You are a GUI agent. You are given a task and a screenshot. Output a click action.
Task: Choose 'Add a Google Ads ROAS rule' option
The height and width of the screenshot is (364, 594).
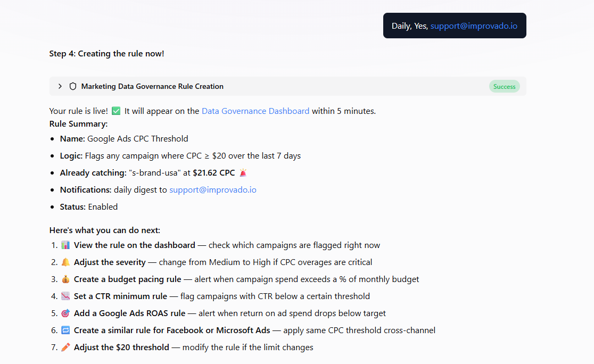coord(129,313)
